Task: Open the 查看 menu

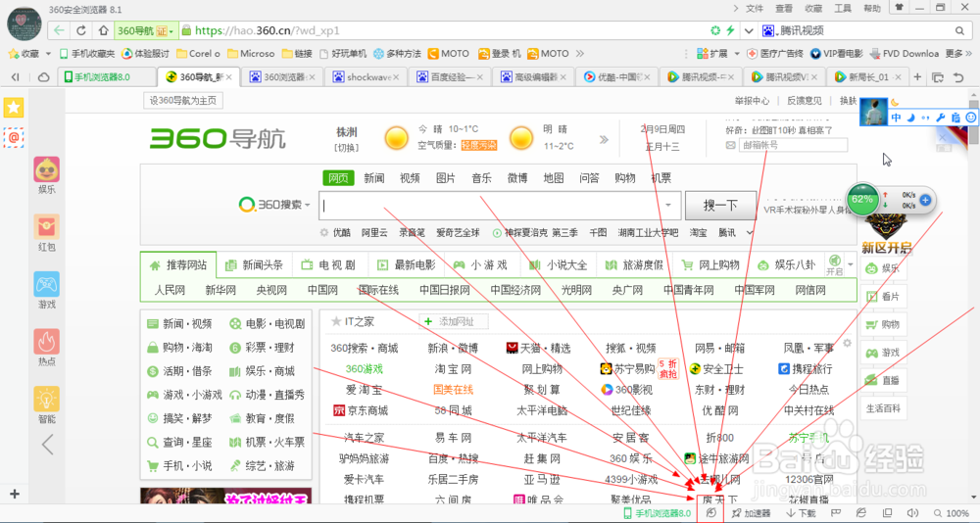Action: [784, 8]
